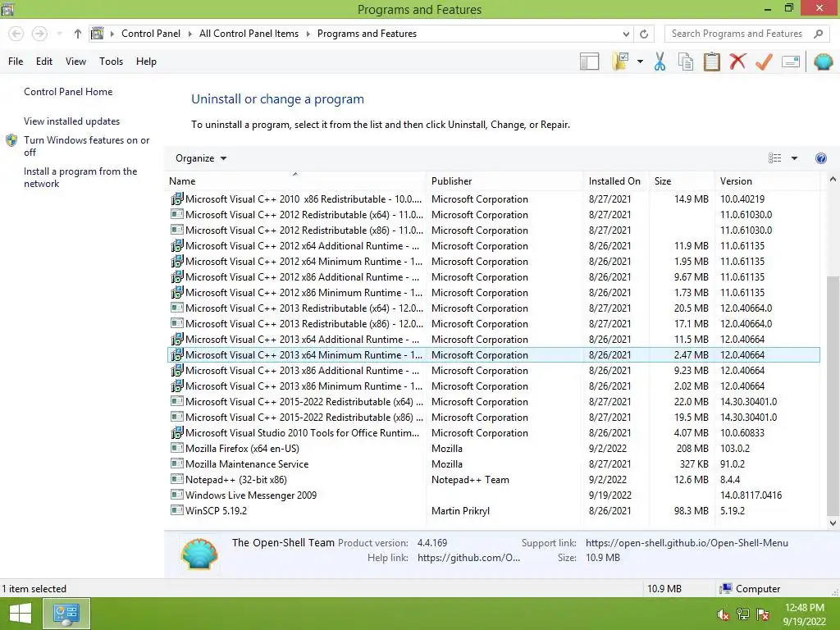
Task: Click the Open-Shell seashell icon in details pane
Action: pos(199,553)
